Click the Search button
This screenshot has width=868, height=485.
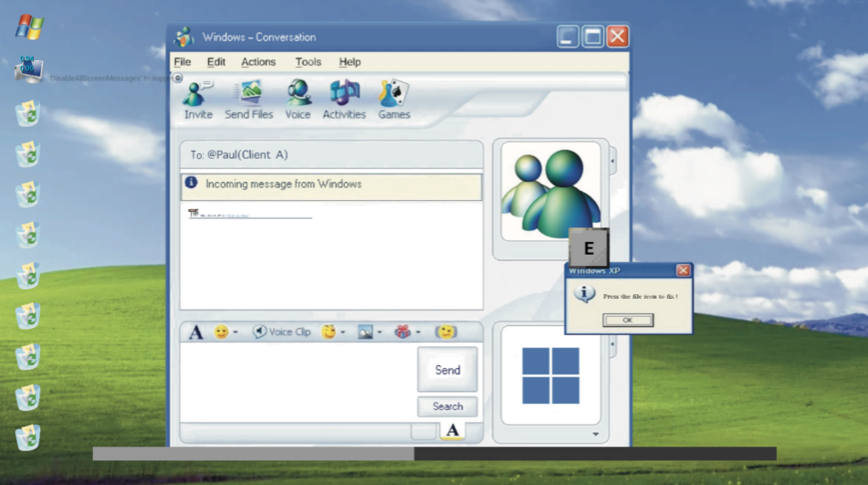click(x=447, y=406)
